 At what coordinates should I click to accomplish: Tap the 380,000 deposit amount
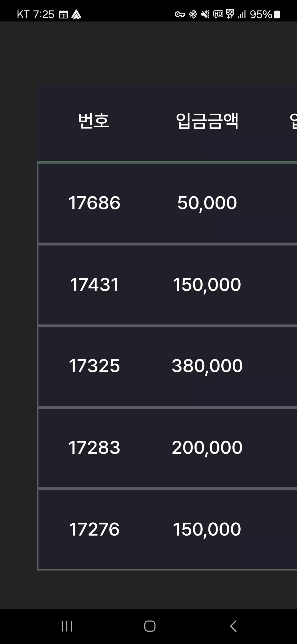pyautogui.click(x=207, y=366)
